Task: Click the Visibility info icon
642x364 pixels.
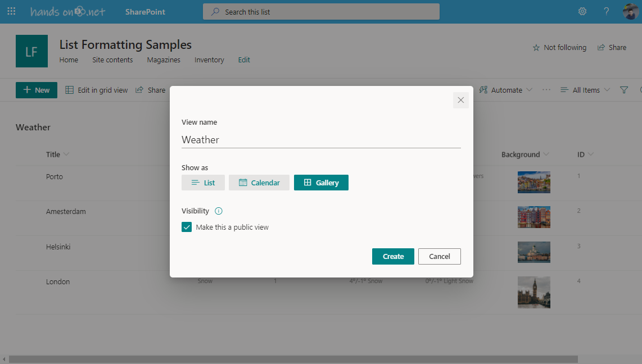Action: [219, 211]
